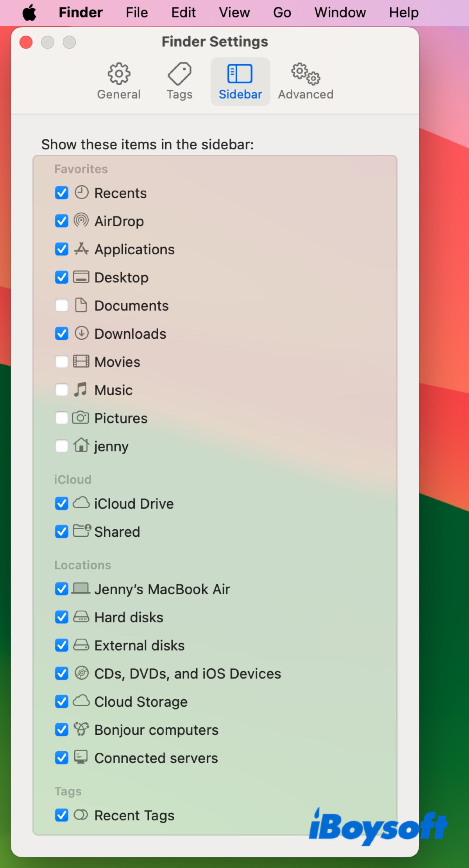The image size is (469, 868).
Task: Uncheck the Downloads checkbox
Action: pyautogui.click(x=62, y=333)
